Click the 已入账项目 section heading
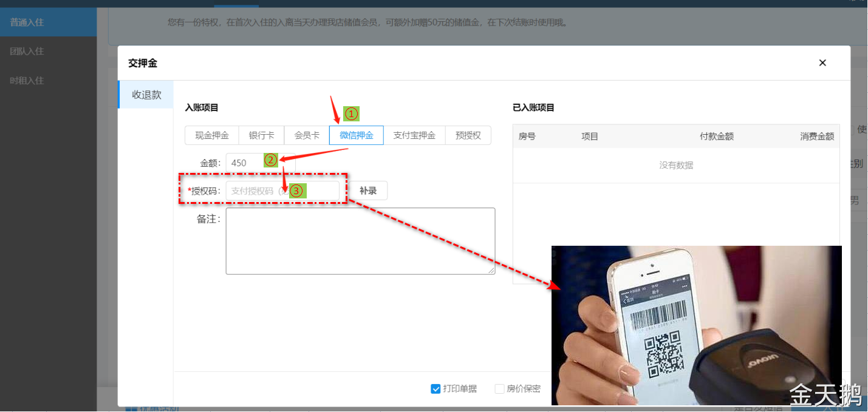 (533, 107)
